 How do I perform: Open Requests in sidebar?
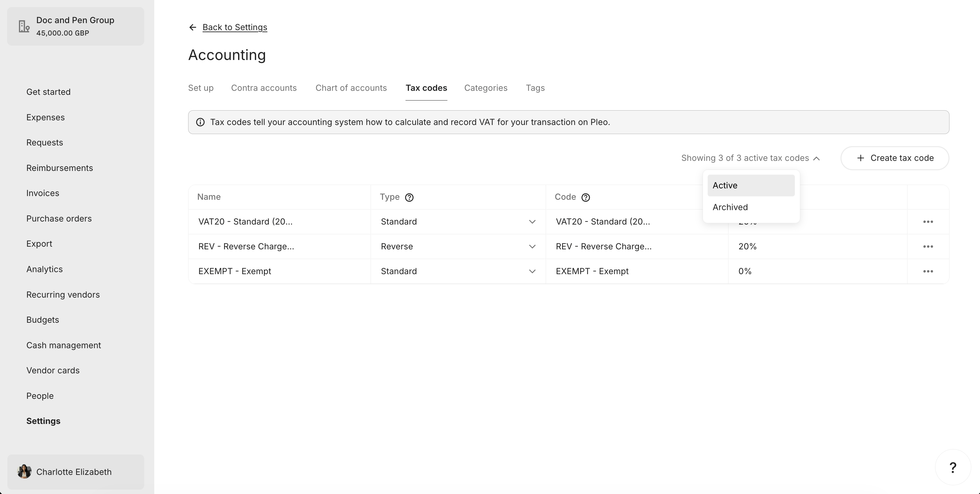[x=45, y=143]
